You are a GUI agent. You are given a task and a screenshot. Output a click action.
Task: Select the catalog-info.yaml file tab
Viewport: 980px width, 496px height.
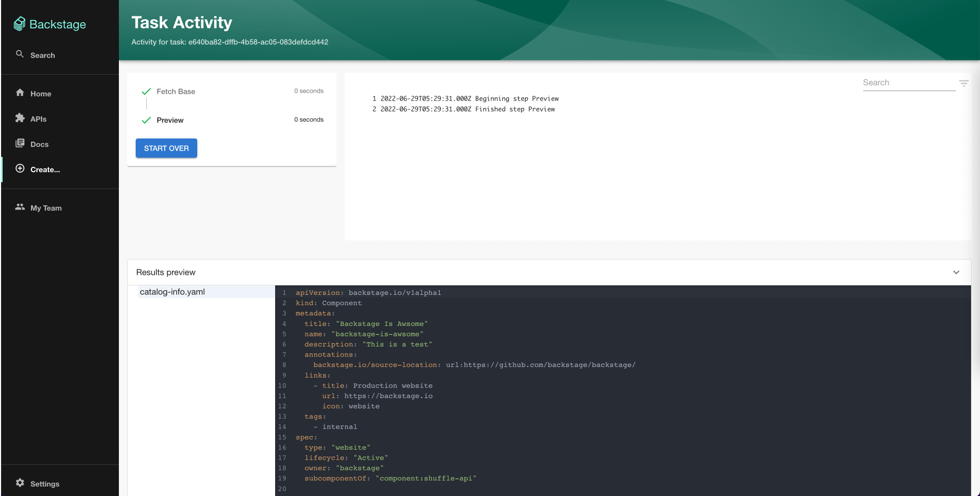[172, 291]
